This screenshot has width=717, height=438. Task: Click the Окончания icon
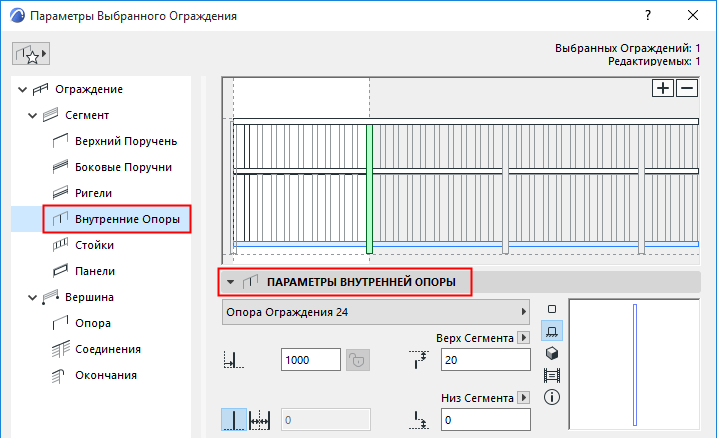click(59, 376)
